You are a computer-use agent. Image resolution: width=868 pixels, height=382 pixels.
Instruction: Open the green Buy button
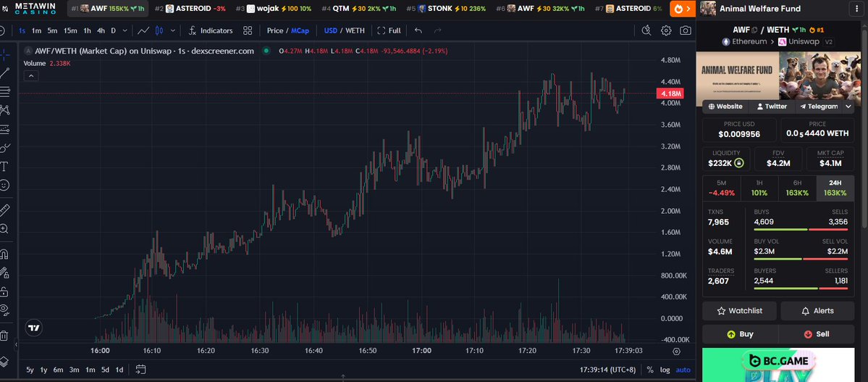(740, 334)
